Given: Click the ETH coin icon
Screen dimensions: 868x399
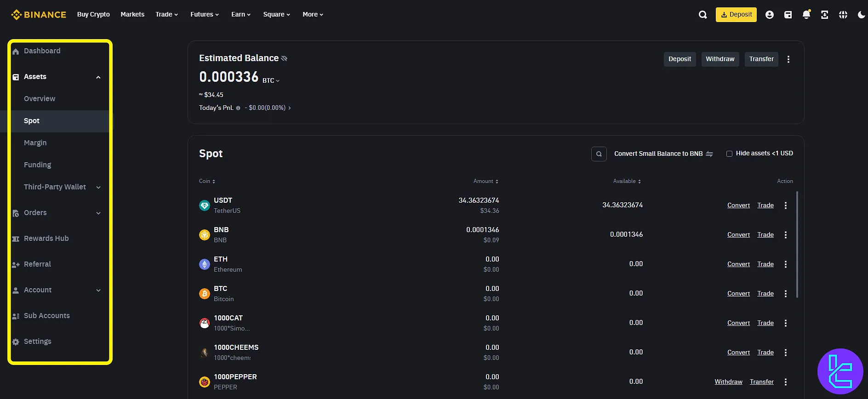Looking at the screenshot, I should coord(205,264).
